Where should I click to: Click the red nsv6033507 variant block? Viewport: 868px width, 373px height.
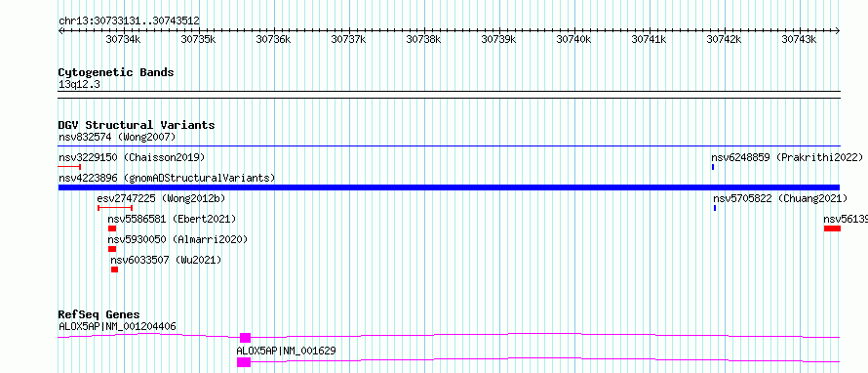tap(114, 269)
